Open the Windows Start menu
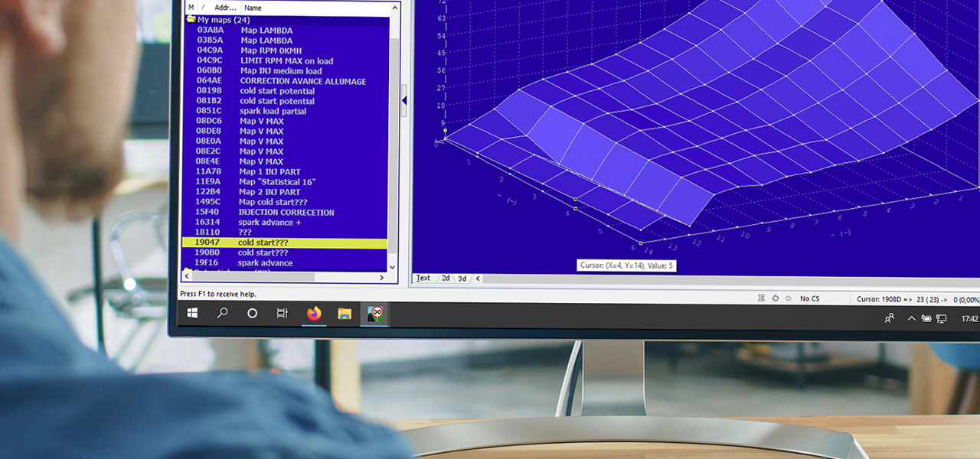 tap(192, 313)
